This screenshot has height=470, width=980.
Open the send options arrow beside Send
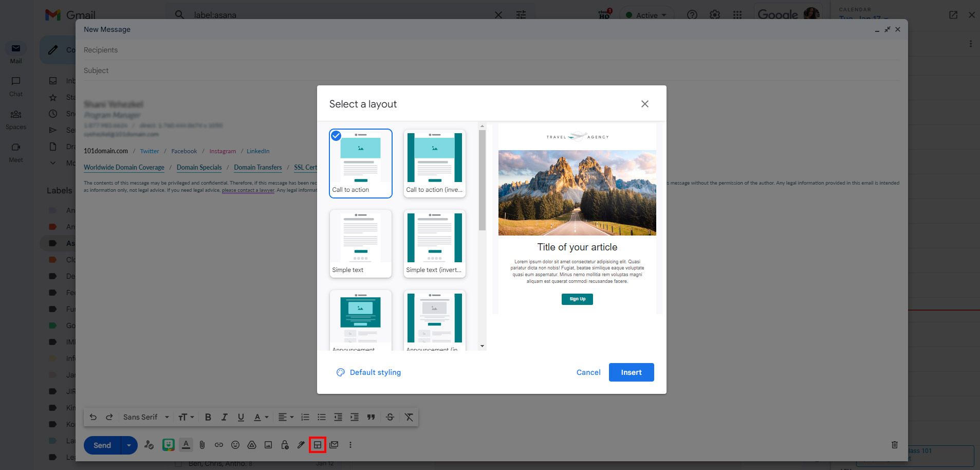[x=129, y=445]
